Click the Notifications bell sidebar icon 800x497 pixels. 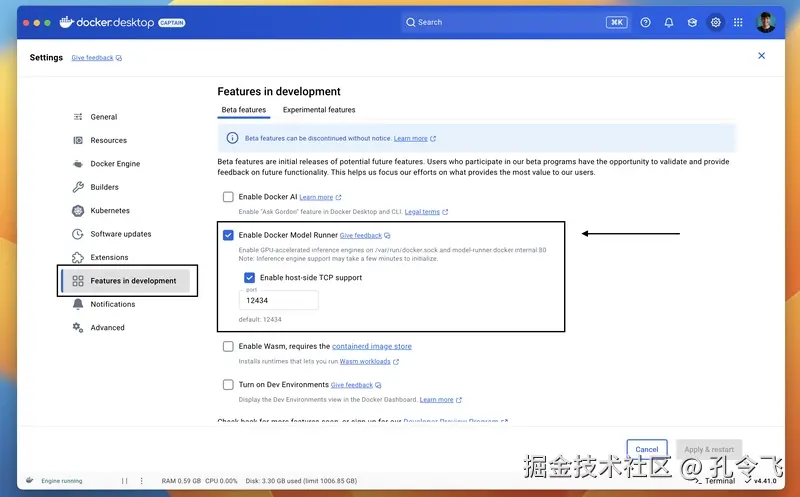(78, 304)
